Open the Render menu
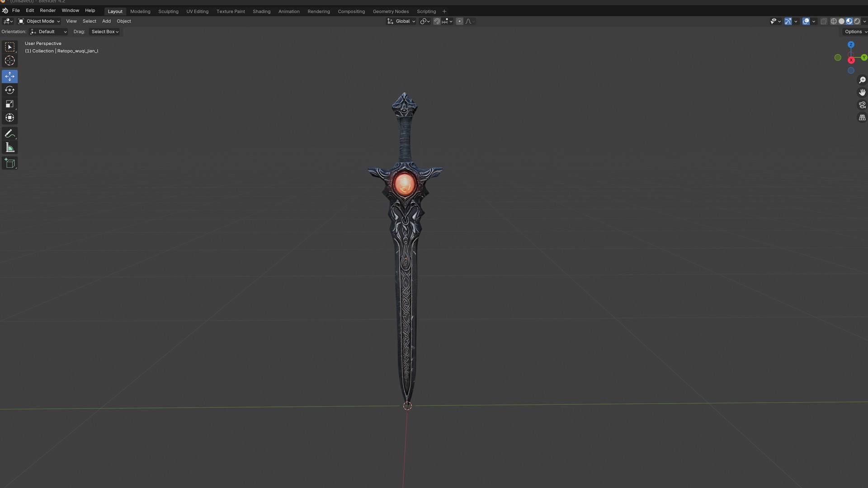 pyautogui.click(x=47, y=10)
